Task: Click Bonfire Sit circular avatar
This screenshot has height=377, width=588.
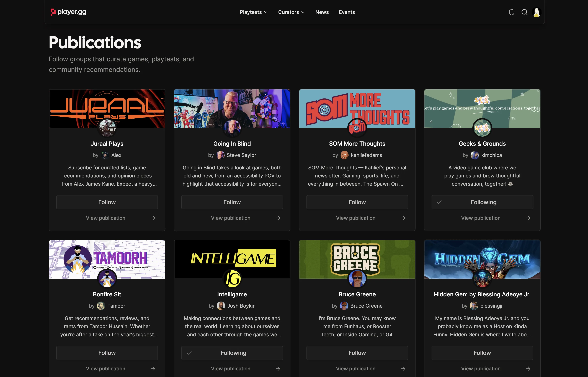Action: 107,278
